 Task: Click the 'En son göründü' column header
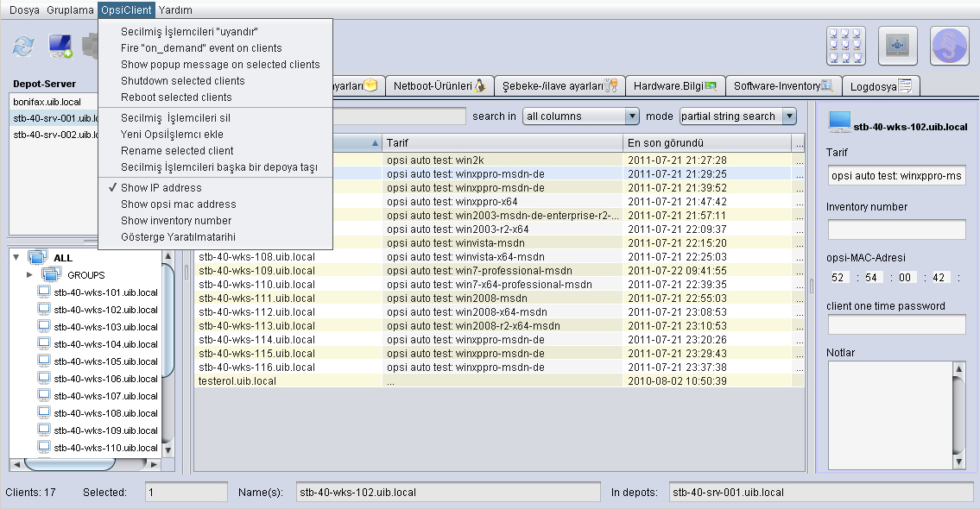coord(706,142)
